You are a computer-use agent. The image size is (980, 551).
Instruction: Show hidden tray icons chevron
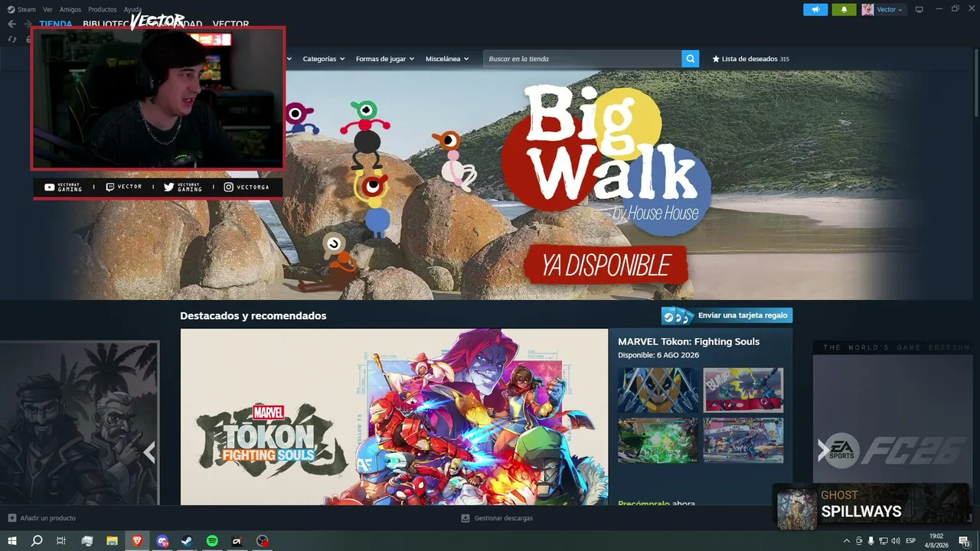point(846,541)
